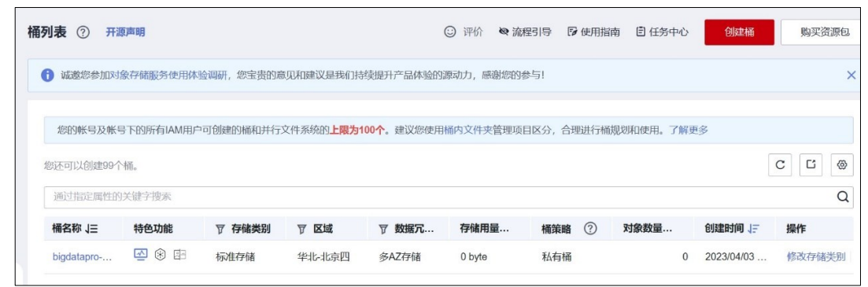868x287 pixels.
Task: Click the 多AZ存储 cell
Action: pos(400,256)
